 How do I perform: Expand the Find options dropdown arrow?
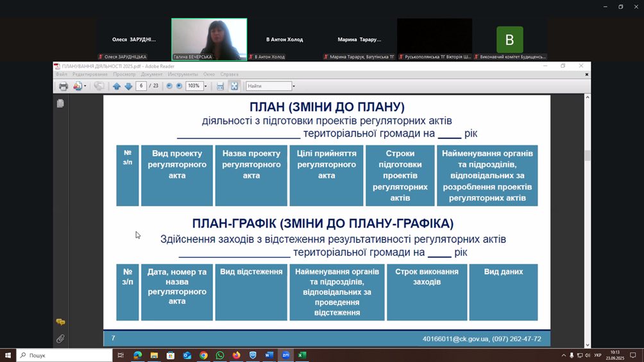pyautogui.click(x=294, y=86)
